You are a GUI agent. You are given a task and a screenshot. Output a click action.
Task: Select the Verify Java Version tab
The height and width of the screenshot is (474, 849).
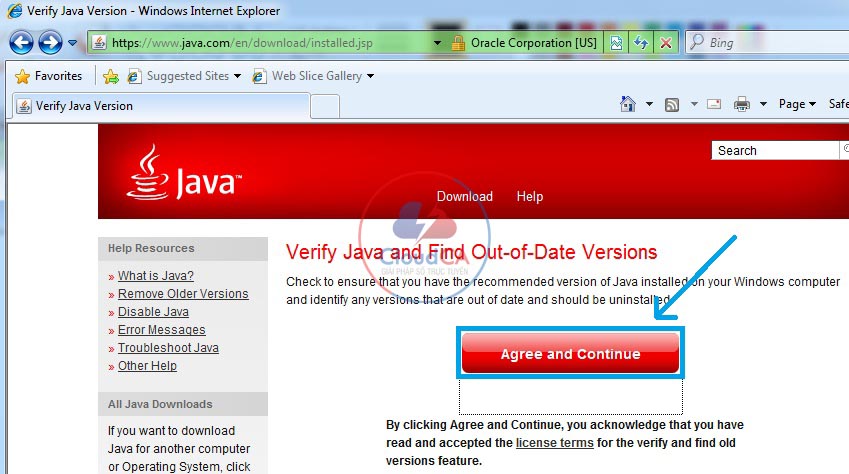pos(160,106)
